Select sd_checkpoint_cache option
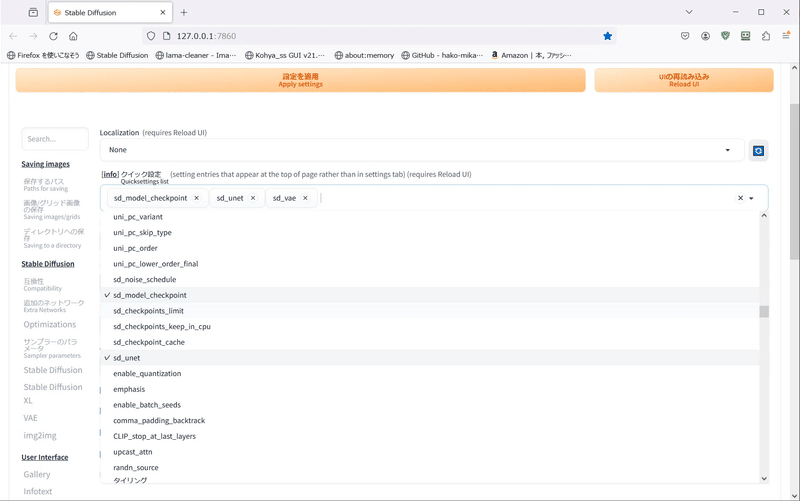Screen dimensions: 800x501 (430, 342)
